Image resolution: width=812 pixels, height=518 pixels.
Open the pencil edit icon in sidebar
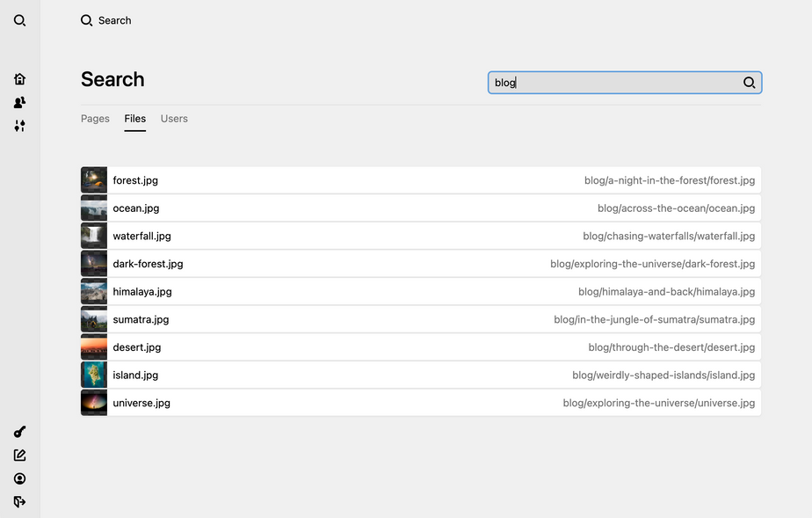[19, 455]
